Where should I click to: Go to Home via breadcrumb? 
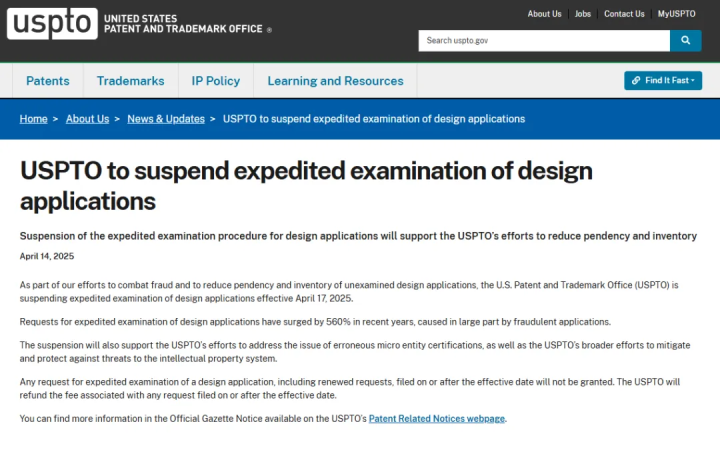pos(33,119)
